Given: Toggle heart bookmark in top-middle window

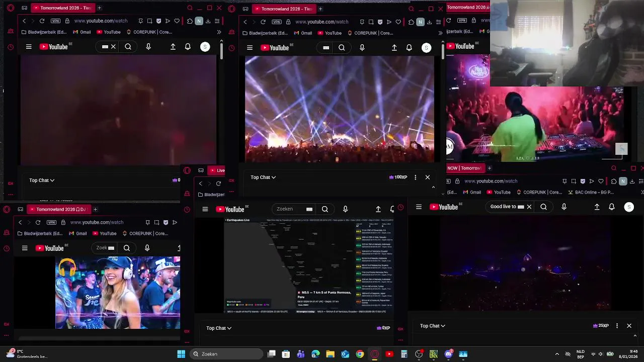Looking at the screenshot, I should coord(398,22).
